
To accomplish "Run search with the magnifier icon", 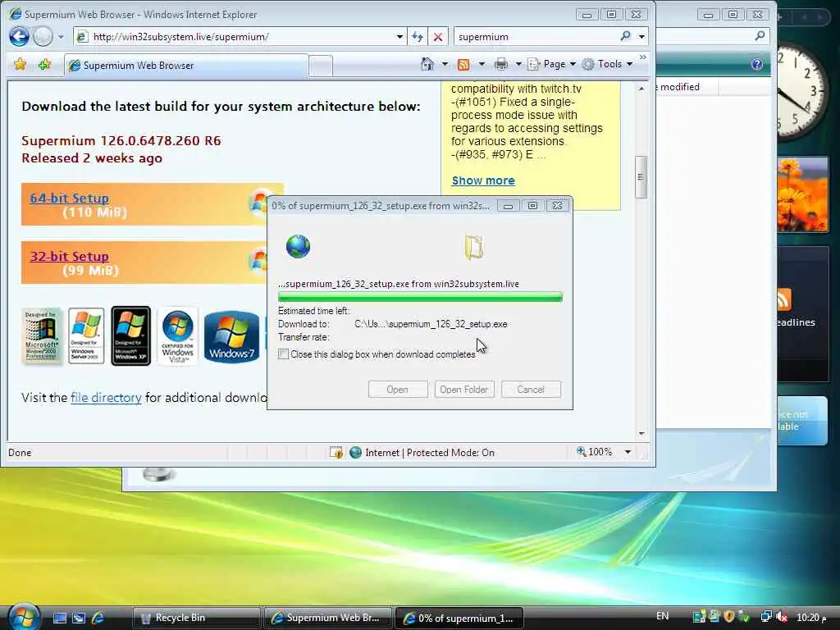I will tap(625, 36).
